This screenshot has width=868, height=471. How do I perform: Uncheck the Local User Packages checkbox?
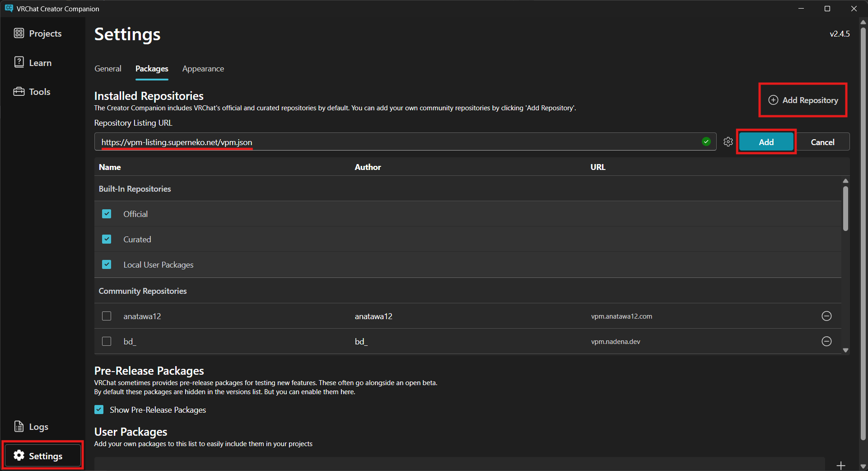point(107,264)
